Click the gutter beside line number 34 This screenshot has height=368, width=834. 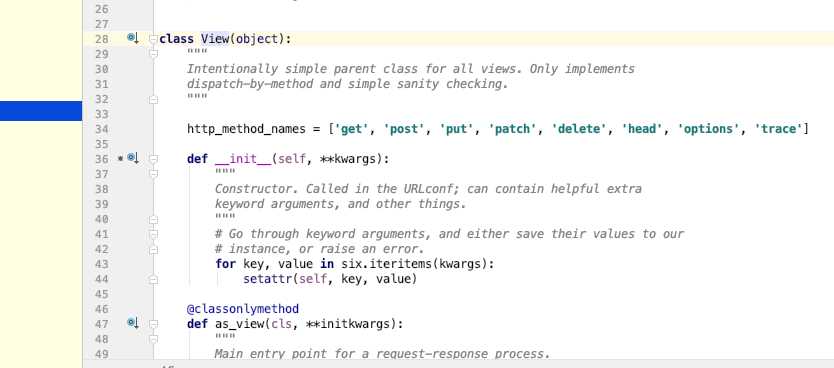click(x=132, y=129)
